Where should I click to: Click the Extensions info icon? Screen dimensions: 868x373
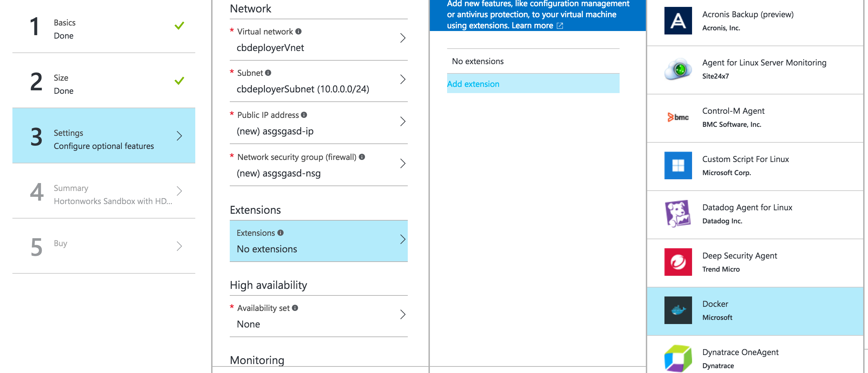click(x=281, y=233)
